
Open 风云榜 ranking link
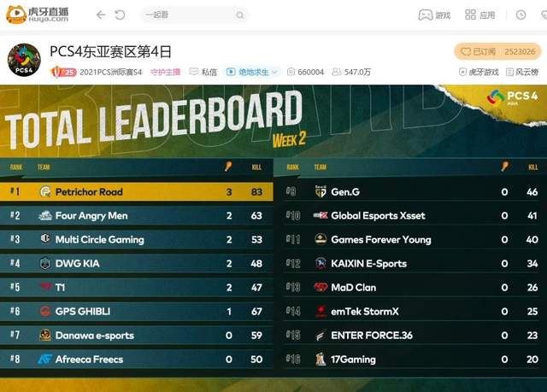pyautogui.click(x=522, y=72)
